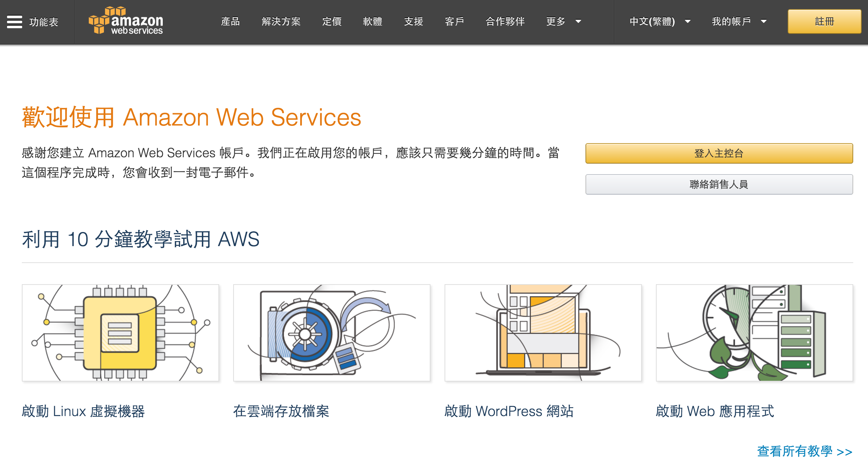The image size is (868, 476).
Task: Open the 查看所有教學 link
Action: click(805, 451)
